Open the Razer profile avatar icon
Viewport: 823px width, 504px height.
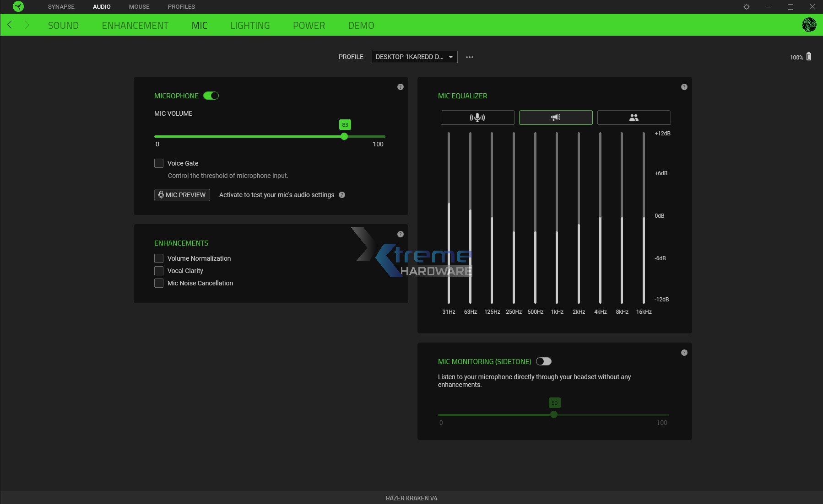809,25
